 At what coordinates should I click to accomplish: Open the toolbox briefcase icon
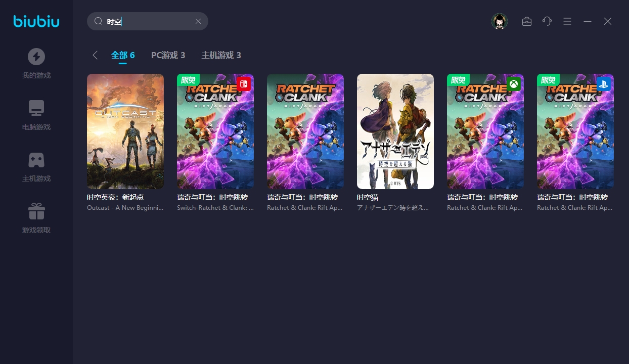[x=527, y=21]
